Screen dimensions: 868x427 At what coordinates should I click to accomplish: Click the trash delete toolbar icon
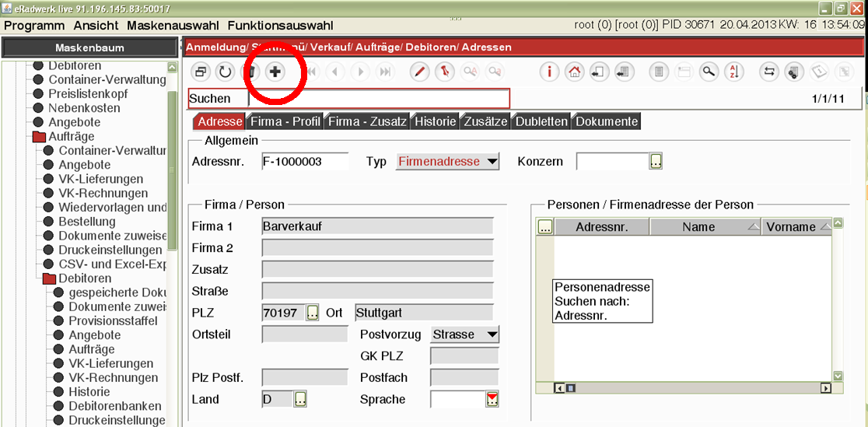point(250,72)
